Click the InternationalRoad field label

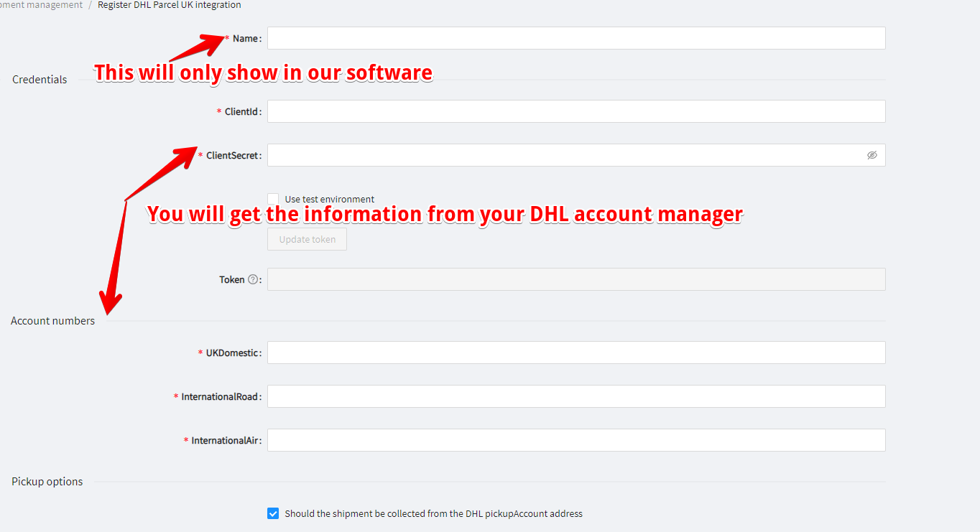click(220, 396)
